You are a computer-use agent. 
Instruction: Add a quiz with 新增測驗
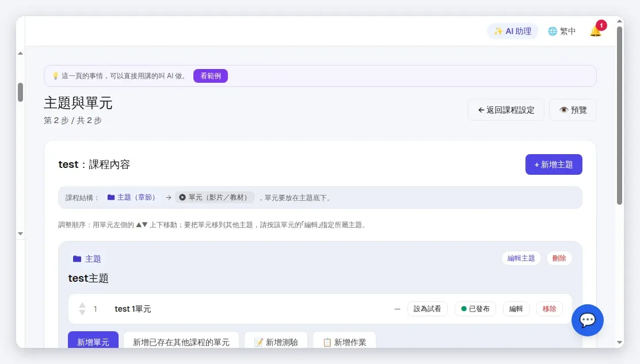[x=276, y=341]
